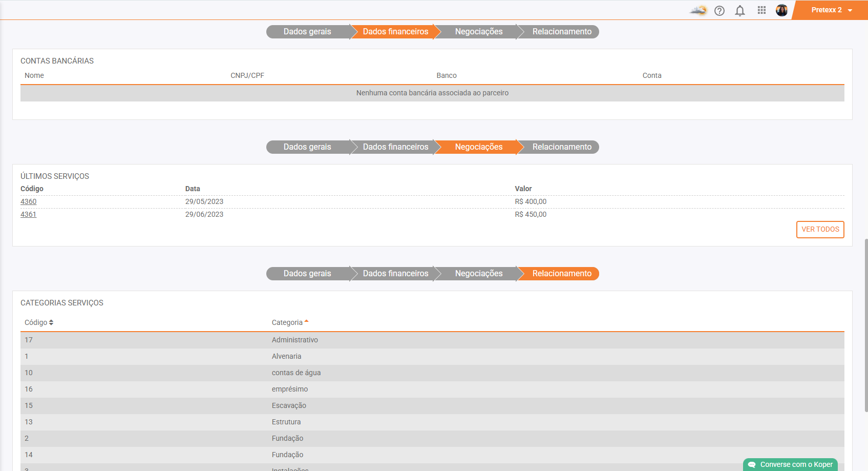Select highlighted Dados financeiros tab above Contas Bancárias

tap(395, 32)
